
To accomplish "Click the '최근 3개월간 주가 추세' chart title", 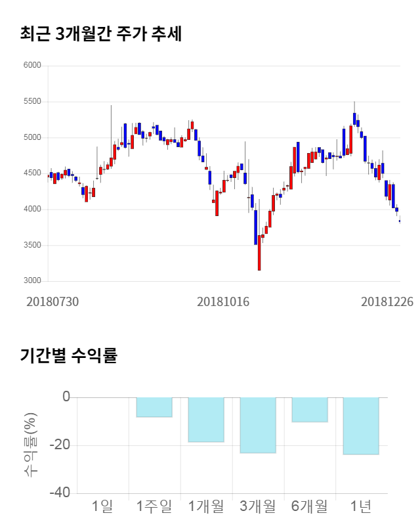I will [101, 34].
